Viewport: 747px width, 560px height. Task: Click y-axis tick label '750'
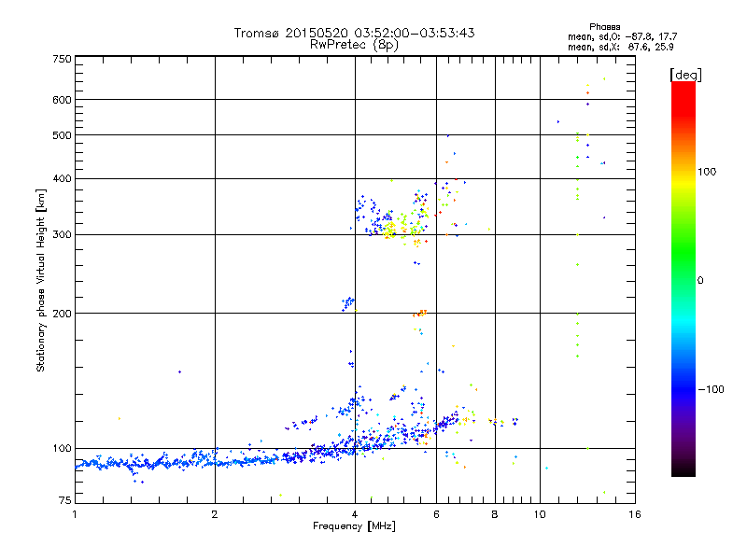click(x=62, y=59)
